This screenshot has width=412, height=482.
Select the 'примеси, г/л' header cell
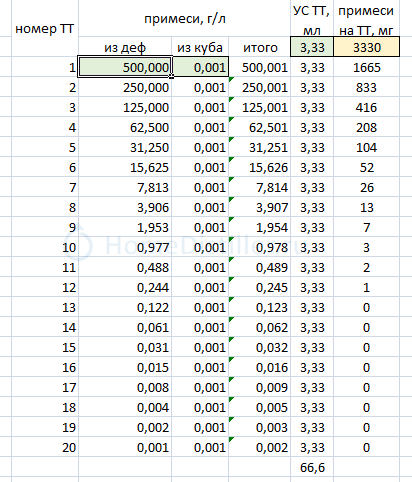(184, 18)
